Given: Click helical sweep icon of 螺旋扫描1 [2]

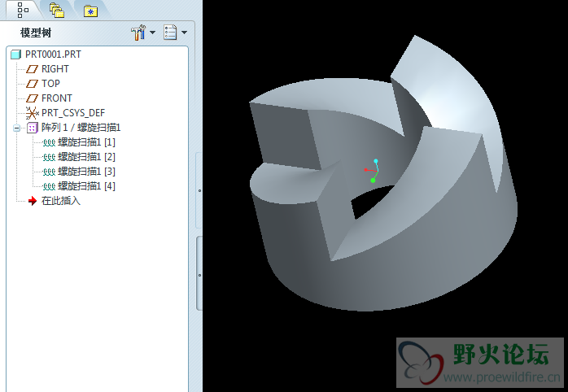Looking at the screenshot, I should pyautogui.click(x=49, y=158).
